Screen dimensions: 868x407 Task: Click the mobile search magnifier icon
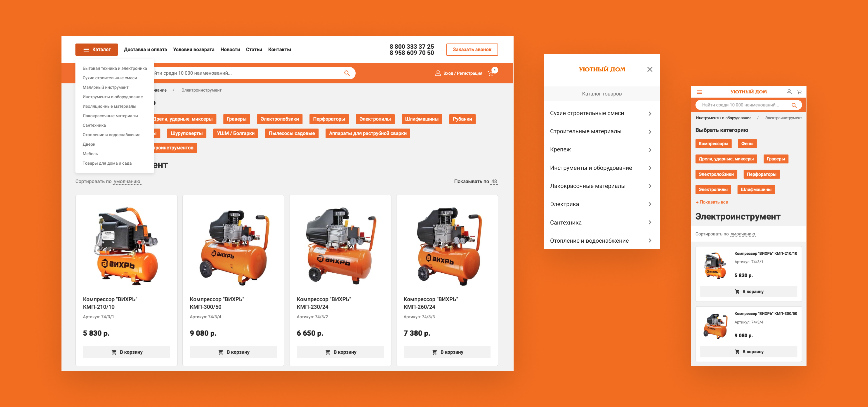click(x=794, y=105)
